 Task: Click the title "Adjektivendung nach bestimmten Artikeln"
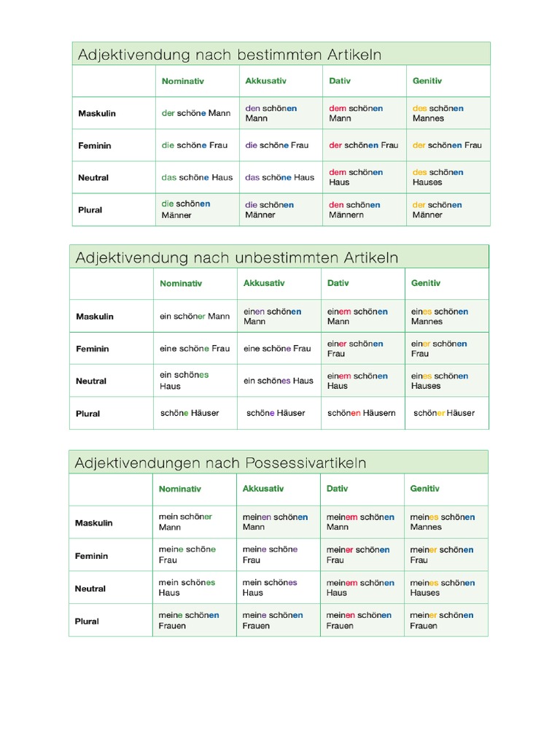coord(230,55)
